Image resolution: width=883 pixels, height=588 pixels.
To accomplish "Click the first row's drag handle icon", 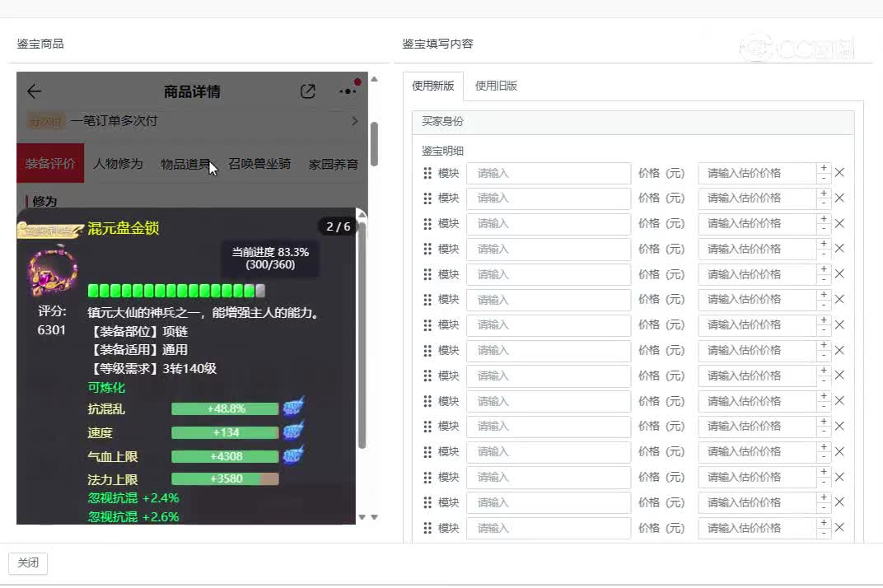I will point(427,173).
